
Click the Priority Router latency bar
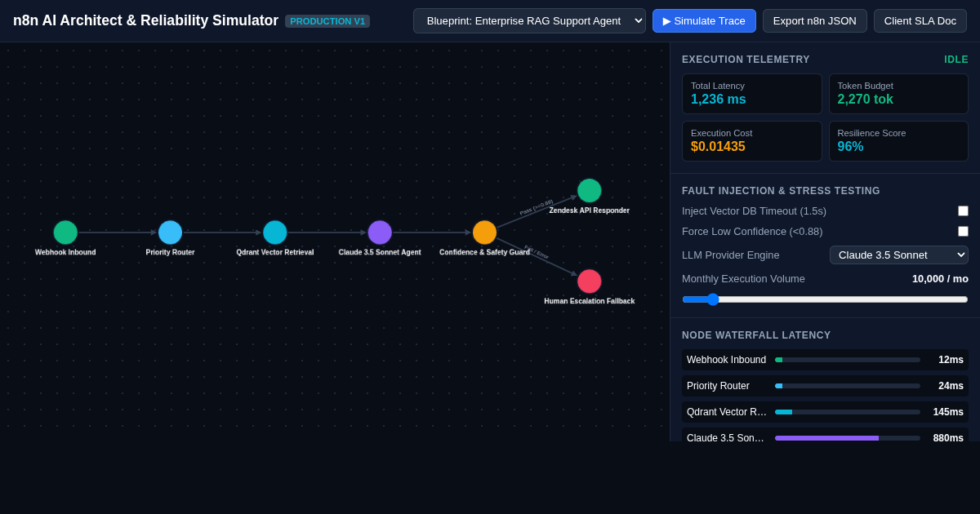(848, 386)
